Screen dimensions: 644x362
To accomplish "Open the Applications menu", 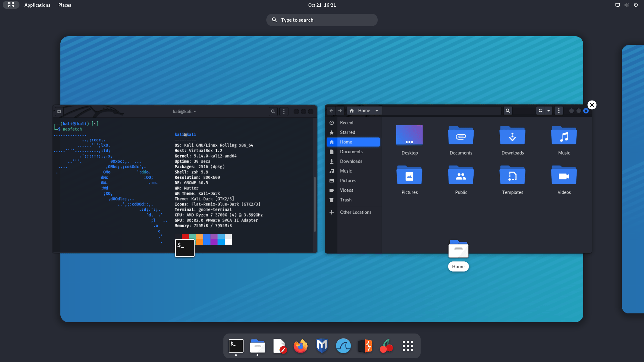I will point(37,5).
